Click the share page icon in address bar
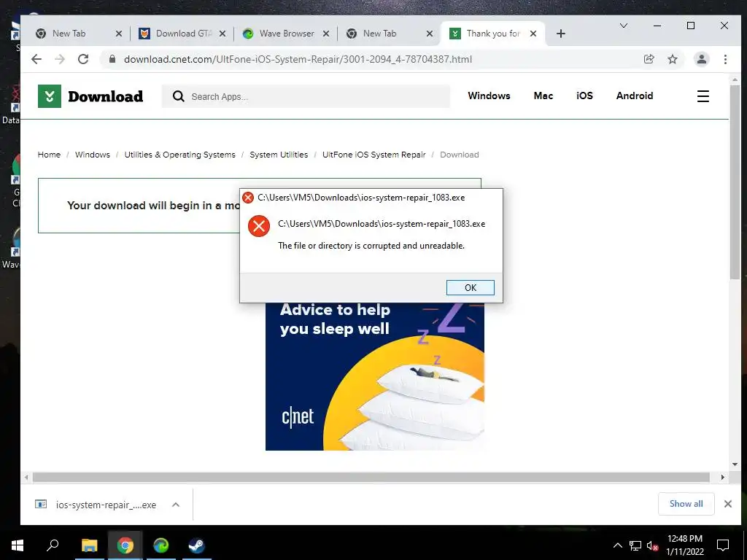Image resolution: width=747 pixels, height=560 pixels. (649, 59)
